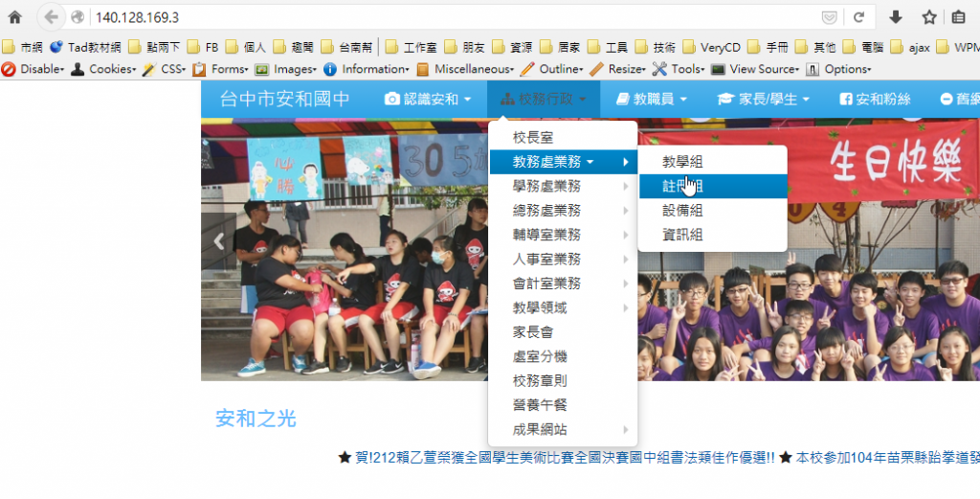Expand the 人事室業務 submenu
This screenshot has width=980, height=499.
click(x=563, y=260)
